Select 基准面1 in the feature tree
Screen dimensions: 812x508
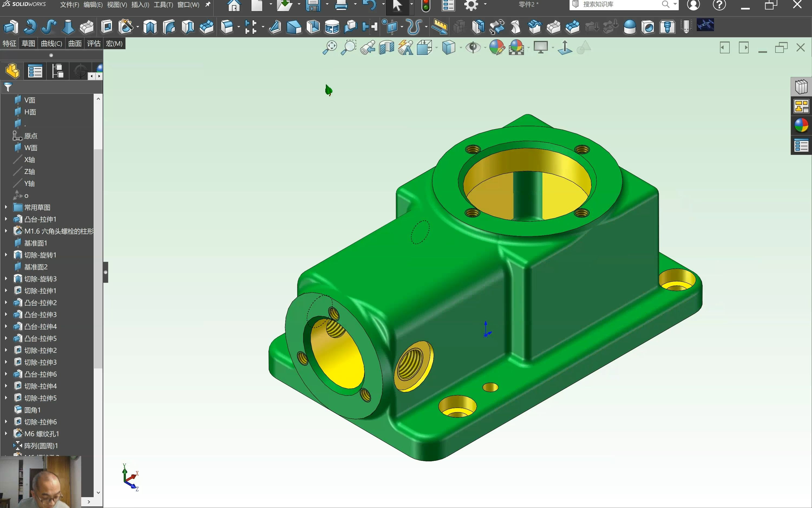36,243
